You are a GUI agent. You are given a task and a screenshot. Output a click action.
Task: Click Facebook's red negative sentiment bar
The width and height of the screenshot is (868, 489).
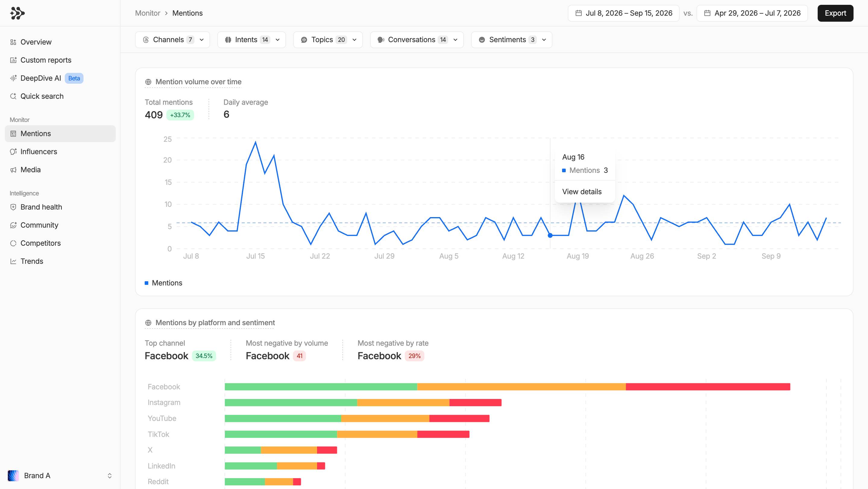(x=708, y=387)
